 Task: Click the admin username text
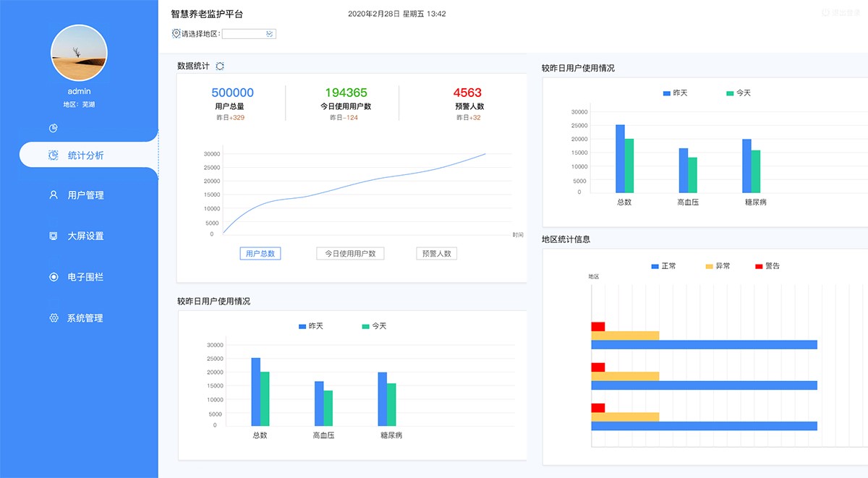click(x=79, y=92)
